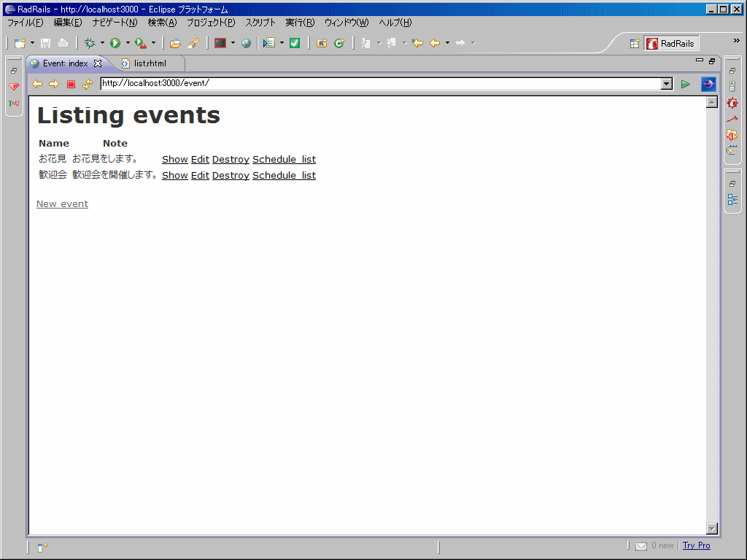Image resolution: width=747 pixels, height=560 pixels.
Task: Click the Last Edit Location arrow icon
Action: pyautogui.click(x=417, y=43)
